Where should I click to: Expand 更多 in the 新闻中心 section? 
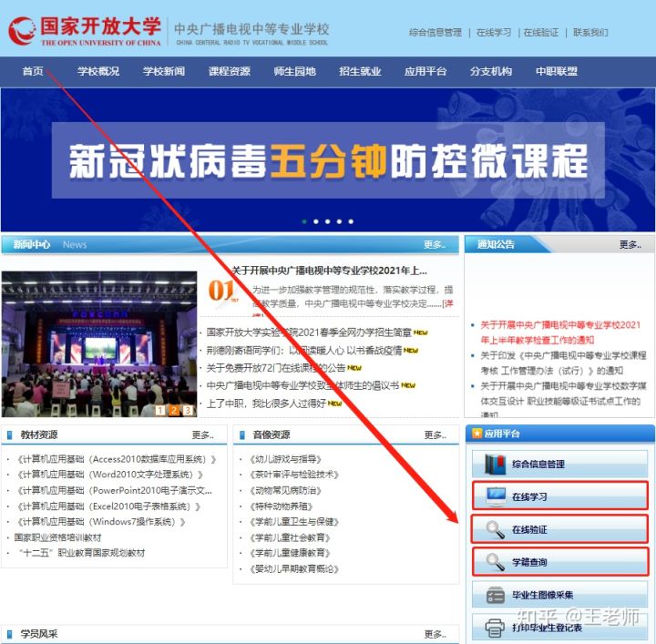pyautogui.click(x=435, y=244)
